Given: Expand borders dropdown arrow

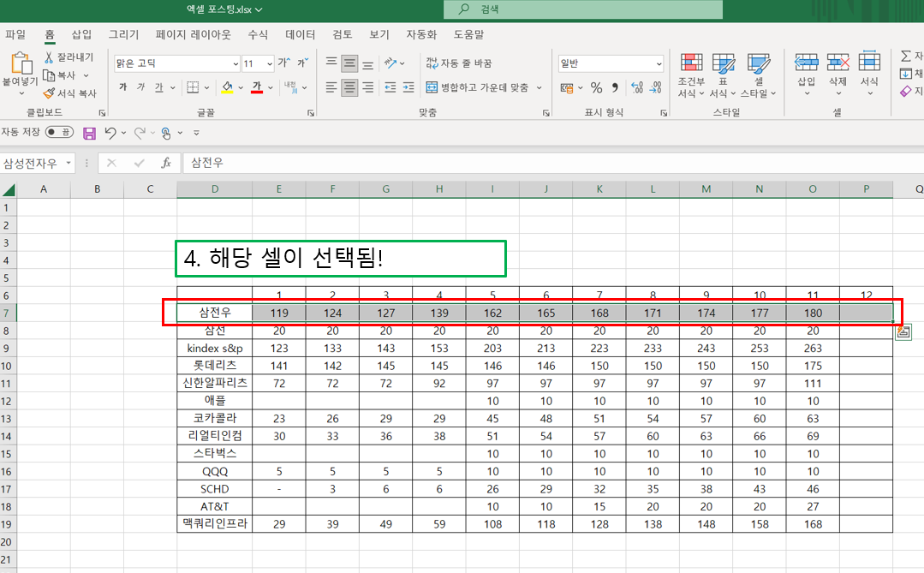Looking at the screenshot, I should pyautogui.click(x=206, y=87).
